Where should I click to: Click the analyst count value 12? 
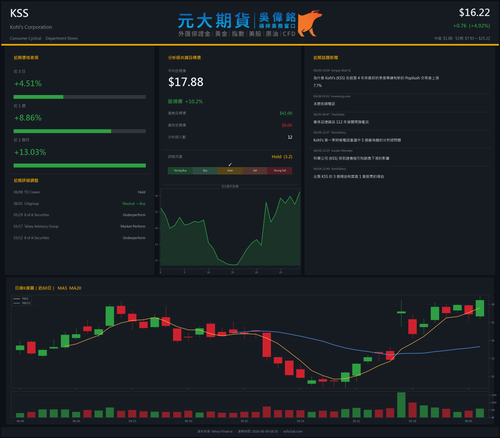click(290, 137)
